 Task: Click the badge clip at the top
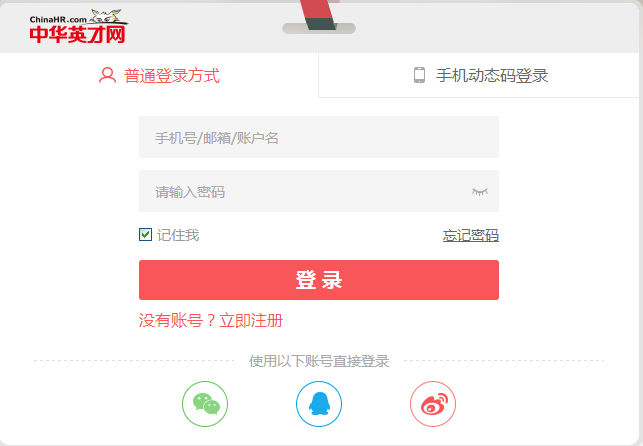click(x=319, y=17)
